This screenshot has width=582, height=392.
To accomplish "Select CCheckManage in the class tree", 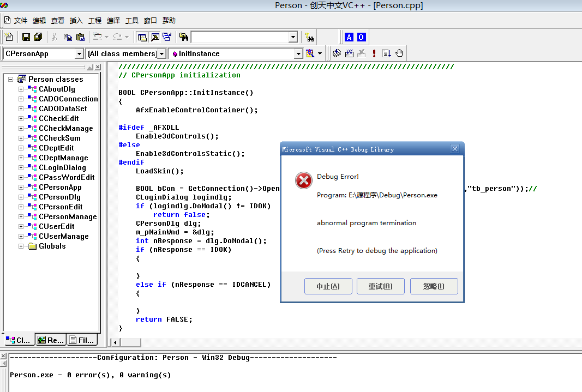I will pos(66,128).
